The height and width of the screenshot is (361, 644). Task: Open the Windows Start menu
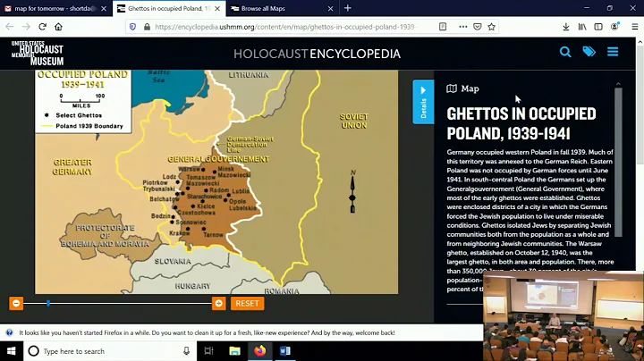pyautogui.click(x=11, y=351)
